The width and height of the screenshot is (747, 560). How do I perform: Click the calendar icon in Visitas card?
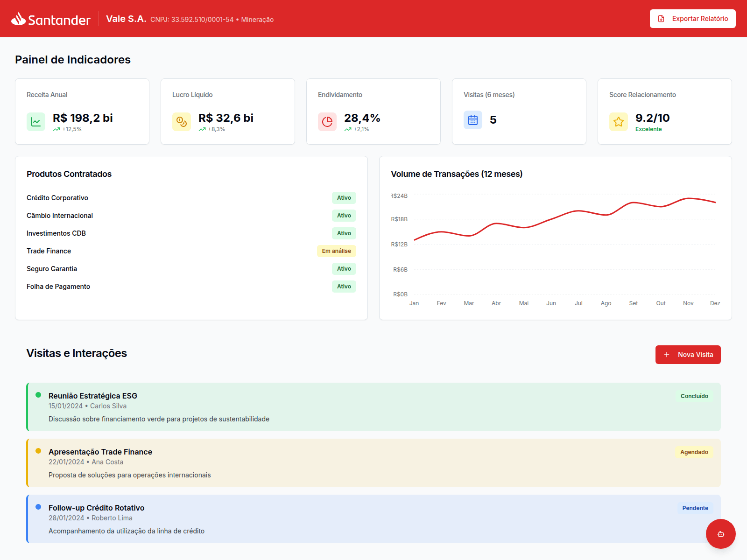tap(473, 120)
